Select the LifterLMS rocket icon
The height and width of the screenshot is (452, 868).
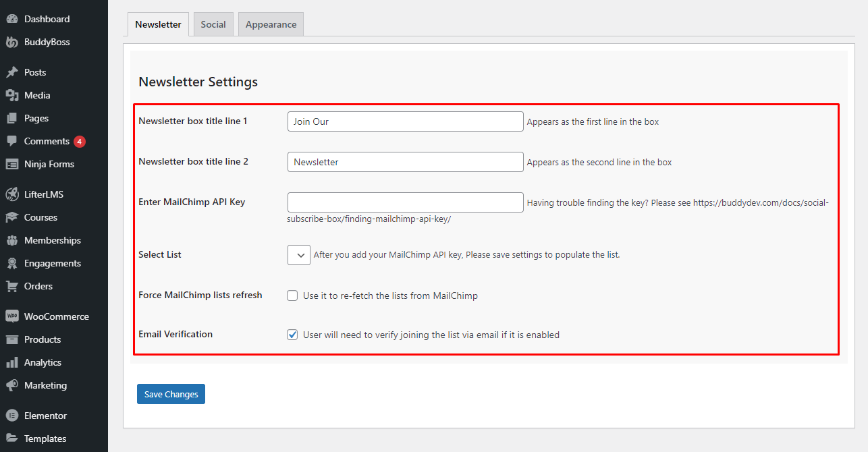click(11, 194)
